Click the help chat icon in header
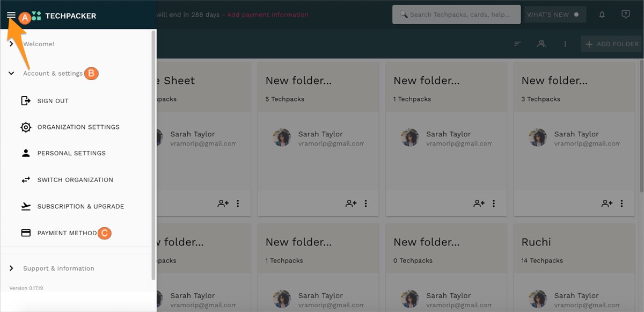The width and height of the screenshot is (644, 312). click(x=625, y=14)
